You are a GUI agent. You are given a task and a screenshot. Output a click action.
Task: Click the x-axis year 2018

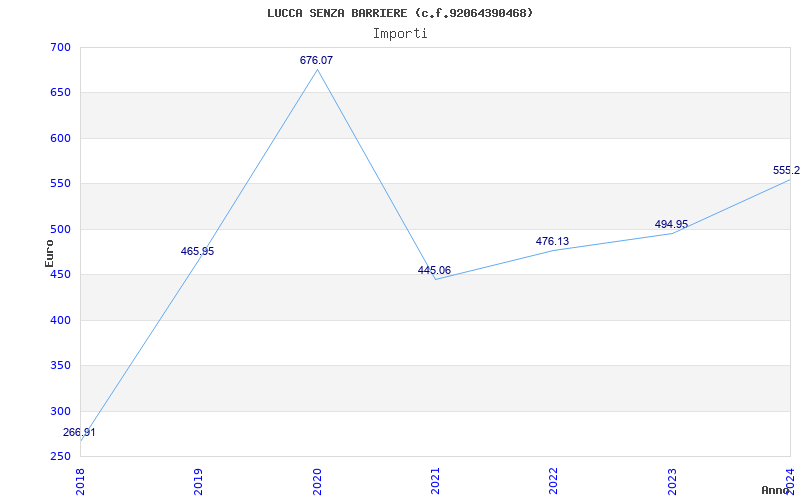[x=80, y=482]
